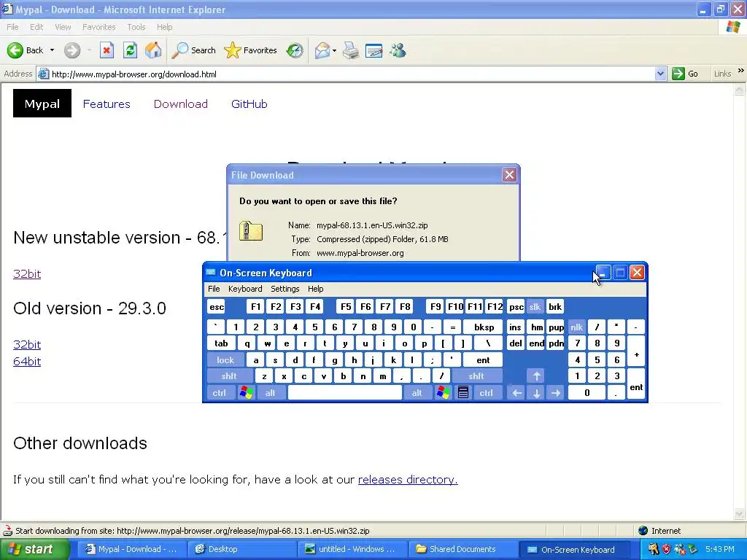Toggle the left shft key on keyboard
Viewport: 747px width, 560px height.
click(229, 376)
